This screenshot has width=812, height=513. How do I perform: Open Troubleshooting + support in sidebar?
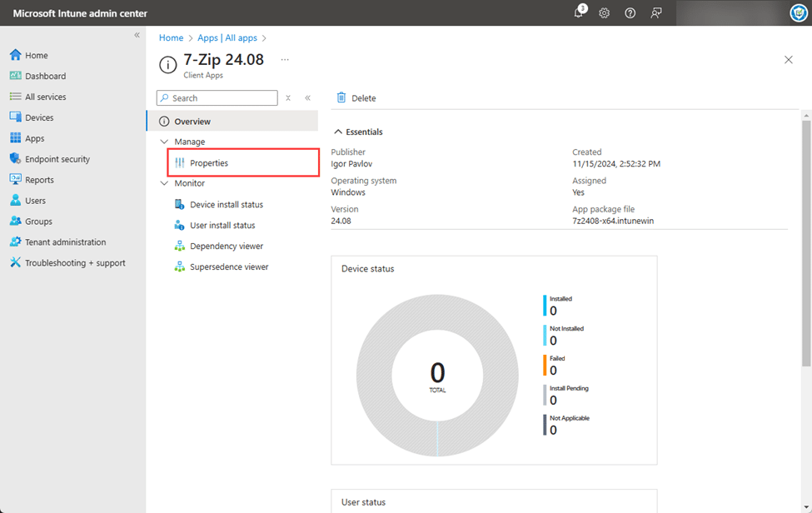(75, 263)
